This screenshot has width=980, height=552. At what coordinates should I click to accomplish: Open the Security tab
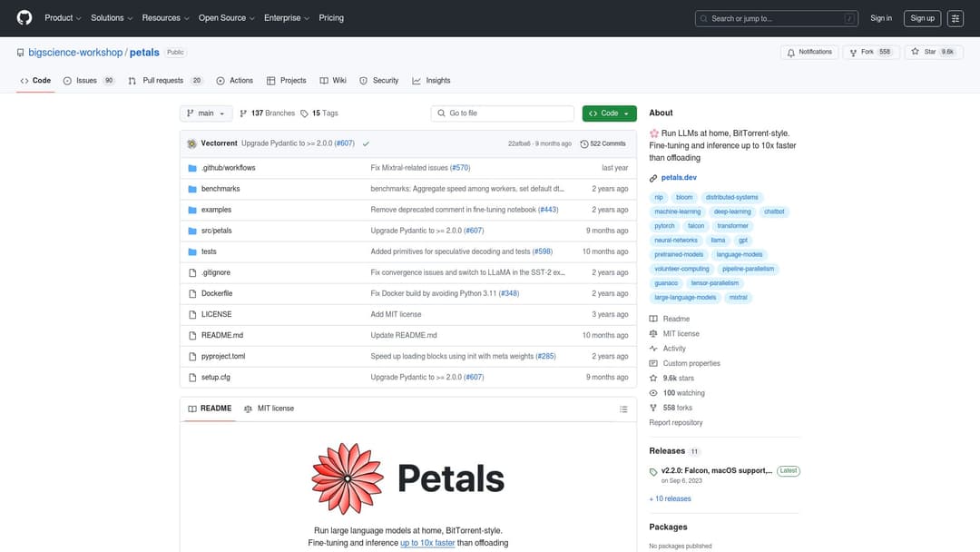point(378,81)
